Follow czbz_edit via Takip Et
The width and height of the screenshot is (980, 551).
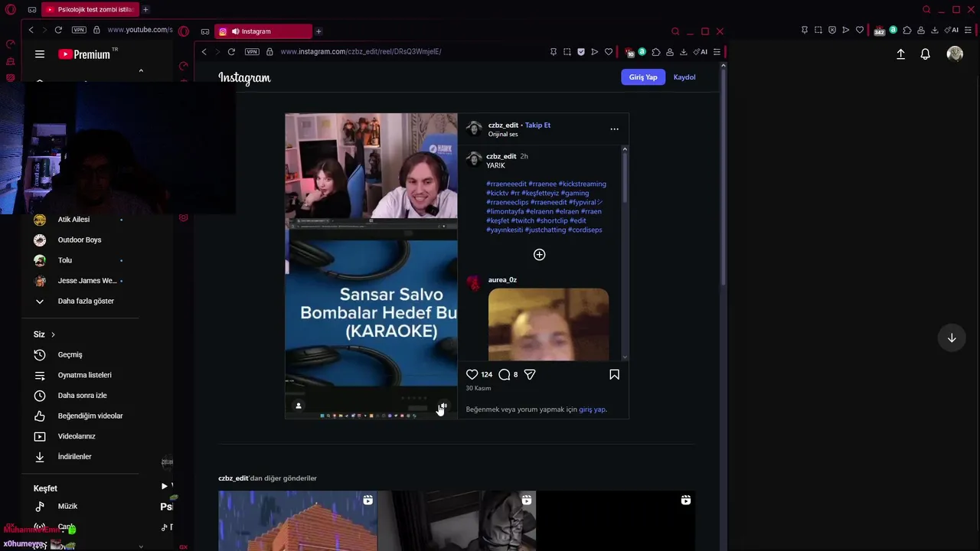tap(537, 125)
